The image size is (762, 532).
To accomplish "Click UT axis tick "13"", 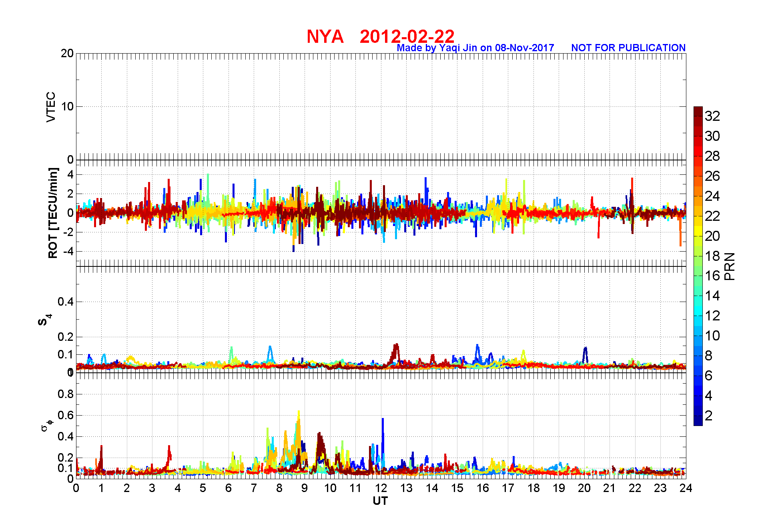I will point(406,488).
